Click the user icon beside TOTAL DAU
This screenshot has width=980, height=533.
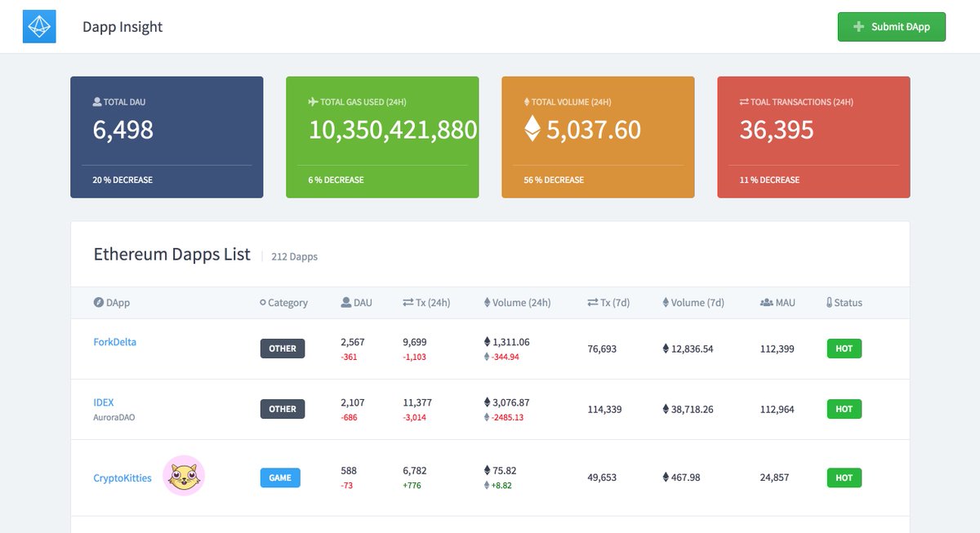(97, 102)
